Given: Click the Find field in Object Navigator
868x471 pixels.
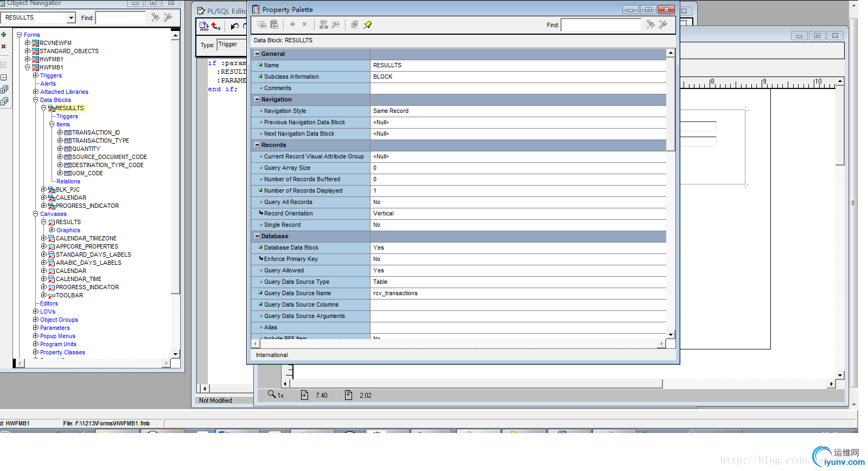Looking at the screenshot, I should pos(120,18).
